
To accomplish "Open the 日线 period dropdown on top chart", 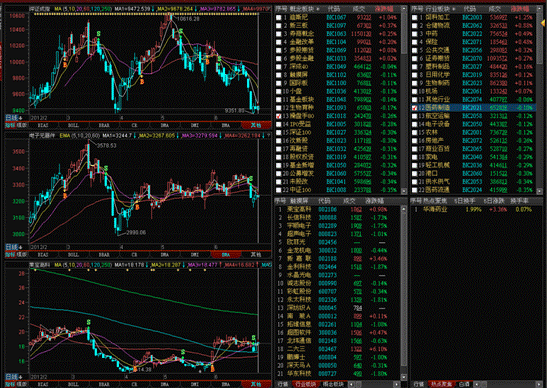I will click(14, 118).
